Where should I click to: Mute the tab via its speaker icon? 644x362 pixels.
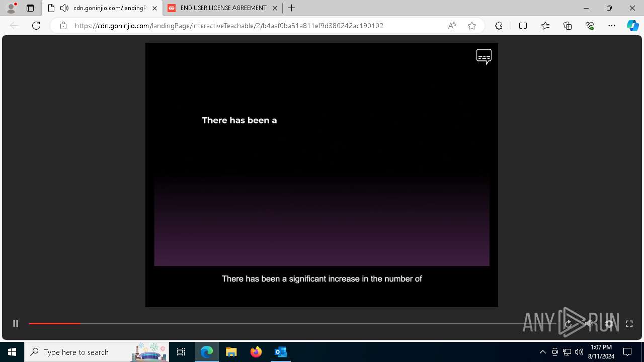pyautogui.click(x=64, y=8)
